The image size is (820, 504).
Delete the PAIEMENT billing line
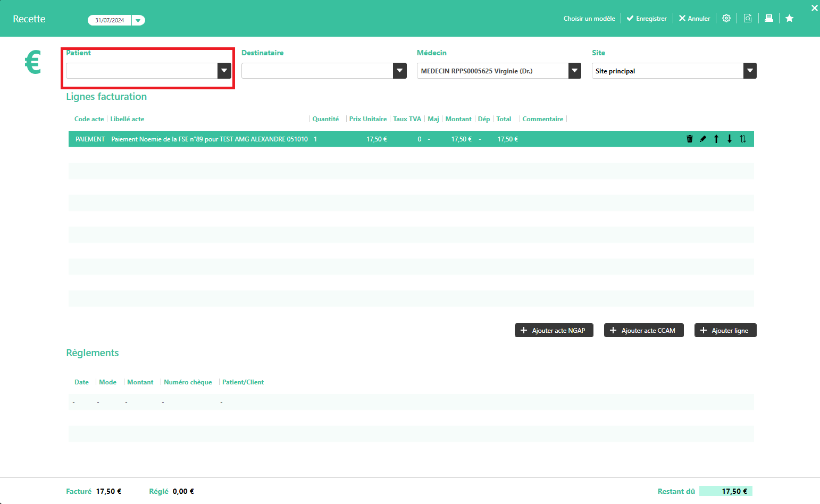coord(690,139)
